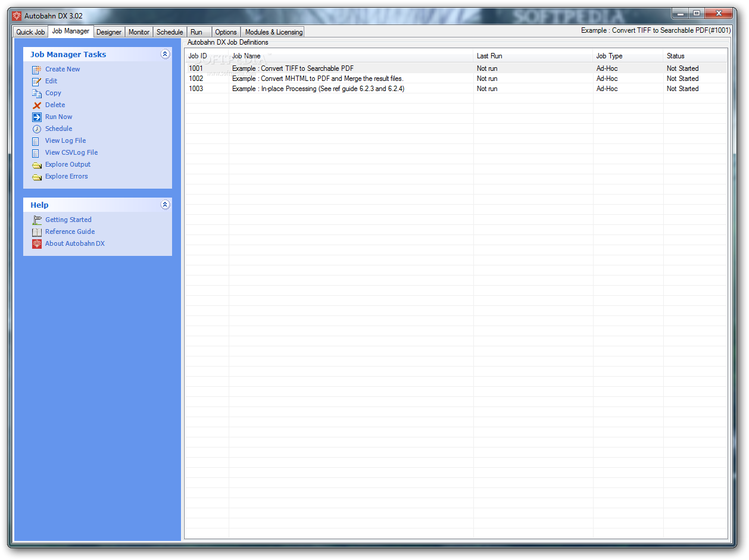This screenshot has height=560, width=749.
Task: Click the Reference Guide book icon
Action: 37,232
